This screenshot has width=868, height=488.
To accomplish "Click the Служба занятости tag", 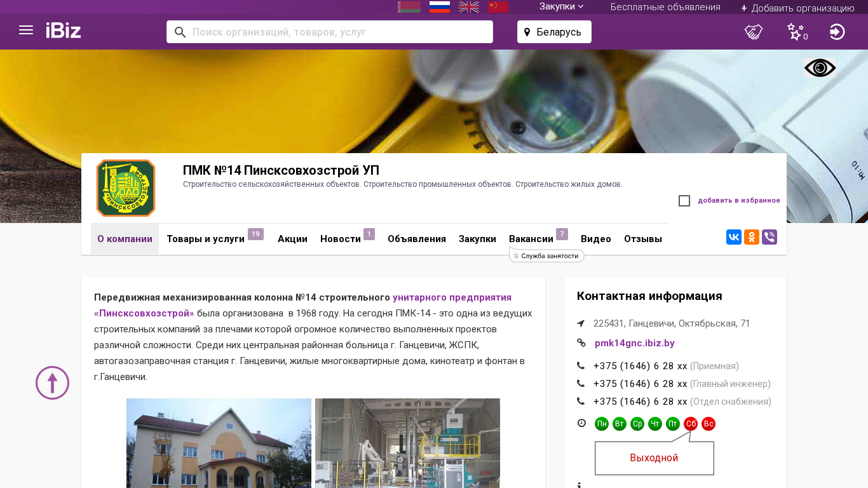I will coord(546,255).
